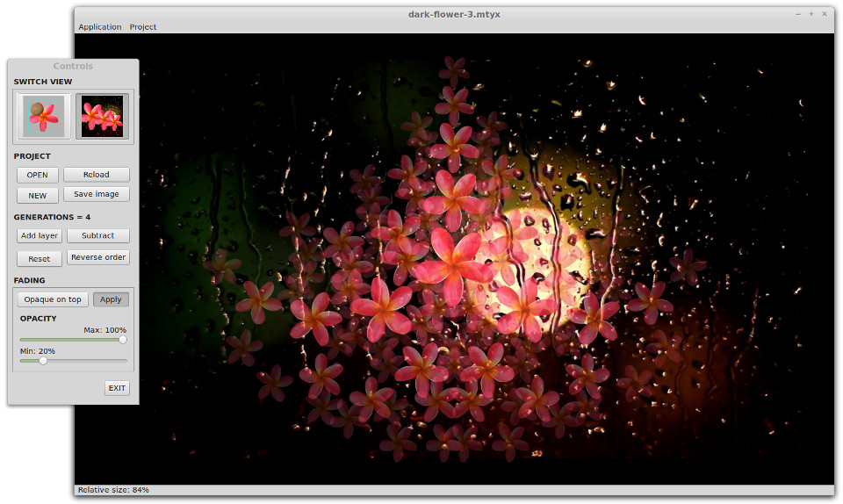
Task: Save image of the composition
Action: coord(97,194)
